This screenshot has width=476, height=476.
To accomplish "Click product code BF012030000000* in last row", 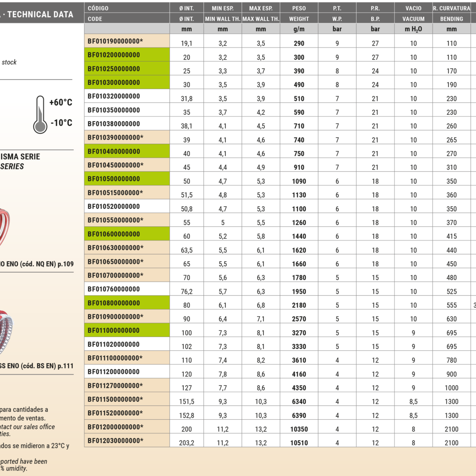I will (x=115, y=441).
